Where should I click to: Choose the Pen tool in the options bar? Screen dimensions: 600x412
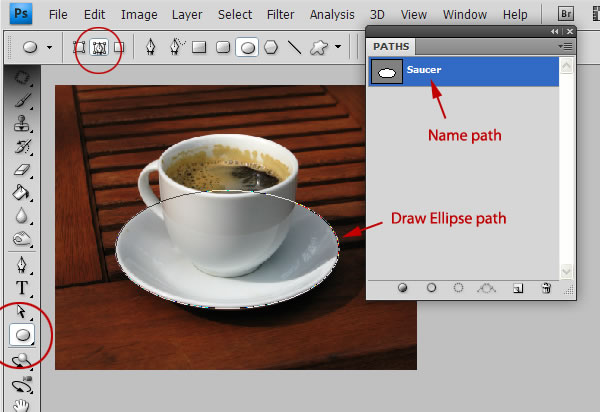point(151,47)
